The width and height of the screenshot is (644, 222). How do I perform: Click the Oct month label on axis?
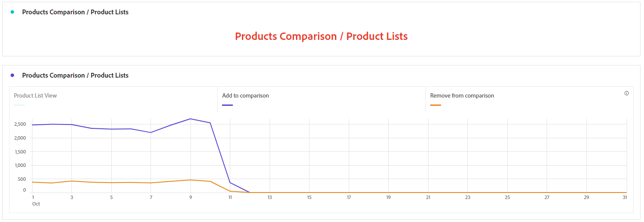coord(36,204)
